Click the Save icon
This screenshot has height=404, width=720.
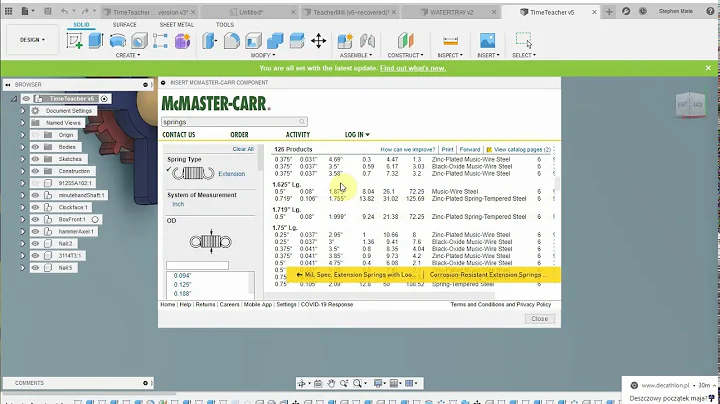point(48,11)
